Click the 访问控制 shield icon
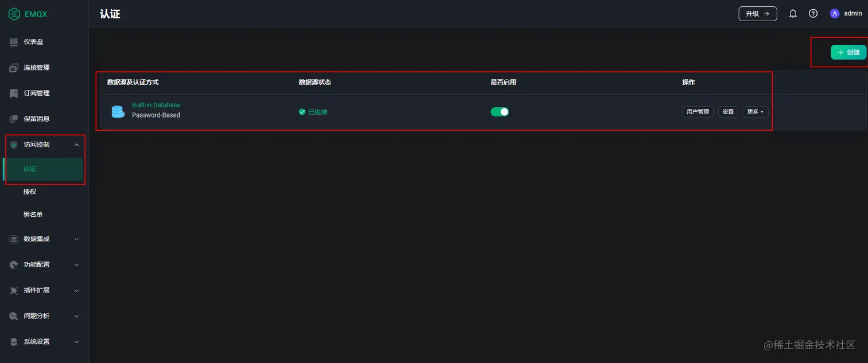This screenshot has width=868, height=363. pos(14,145)
